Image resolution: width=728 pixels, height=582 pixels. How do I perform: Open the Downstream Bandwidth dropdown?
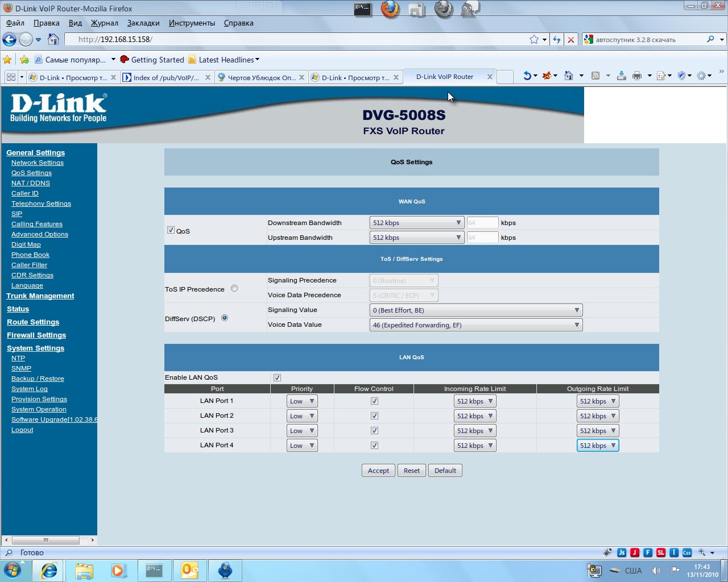[416, 223]
